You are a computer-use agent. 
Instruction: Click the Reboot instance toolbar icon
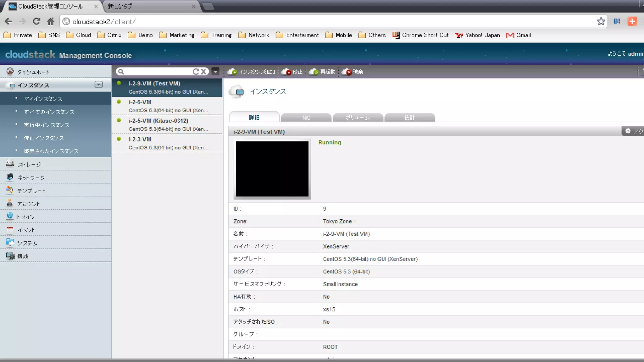[x=314, y=72]
